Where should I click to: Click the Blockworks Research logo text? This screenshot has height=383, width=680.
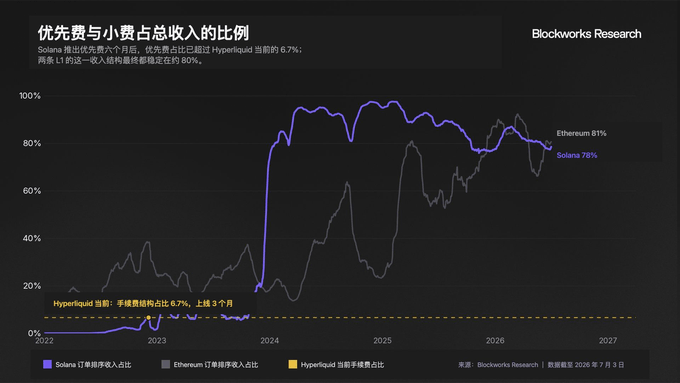coord(586,34)
